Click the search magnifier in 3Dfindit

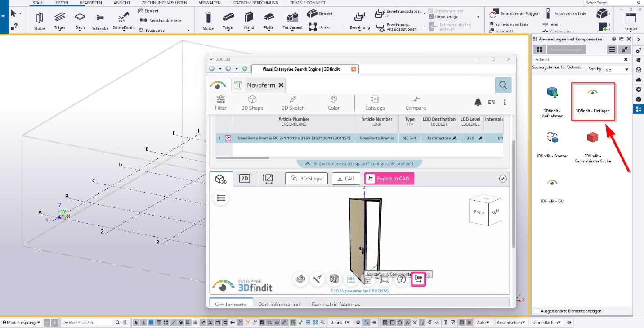[503, 85]
